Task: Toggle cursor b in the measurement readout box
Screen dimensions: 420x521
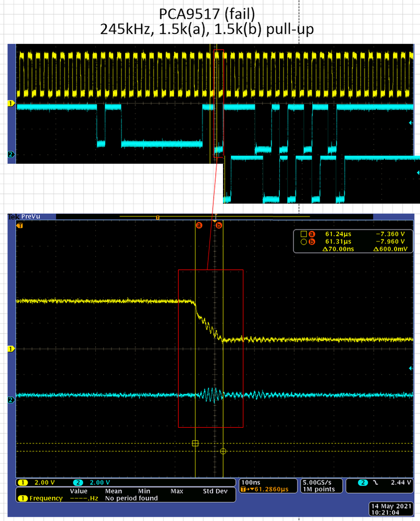Action: (312, 242)
